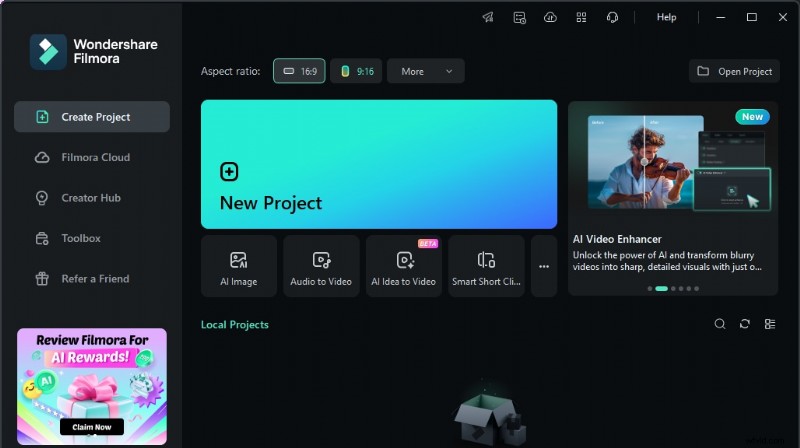Launch the AI Image tool
The height and width of the screenshot is (448, 800).
[x=238, y=267]
